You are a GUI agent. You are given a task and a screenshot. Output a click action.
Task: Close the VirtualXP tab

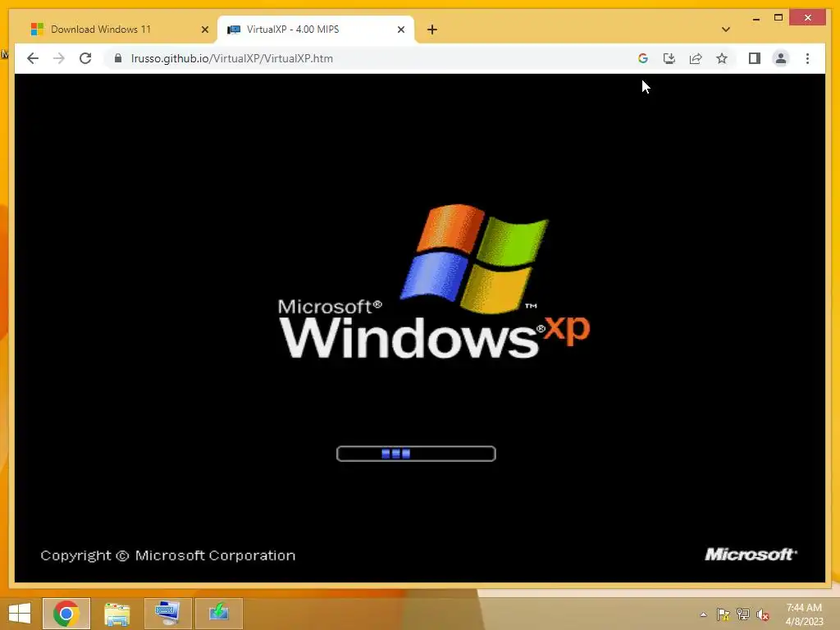click(x=400, y=30)
